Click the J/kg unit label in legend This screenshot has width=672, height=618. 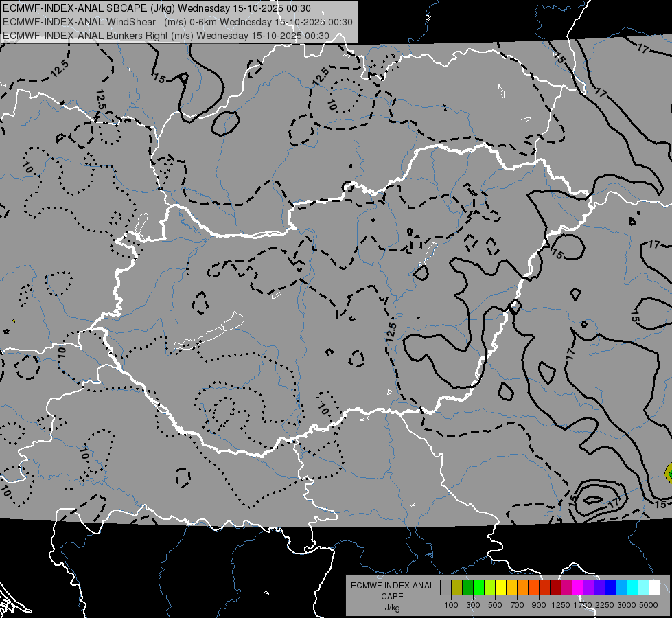click(x=392, y=608)
